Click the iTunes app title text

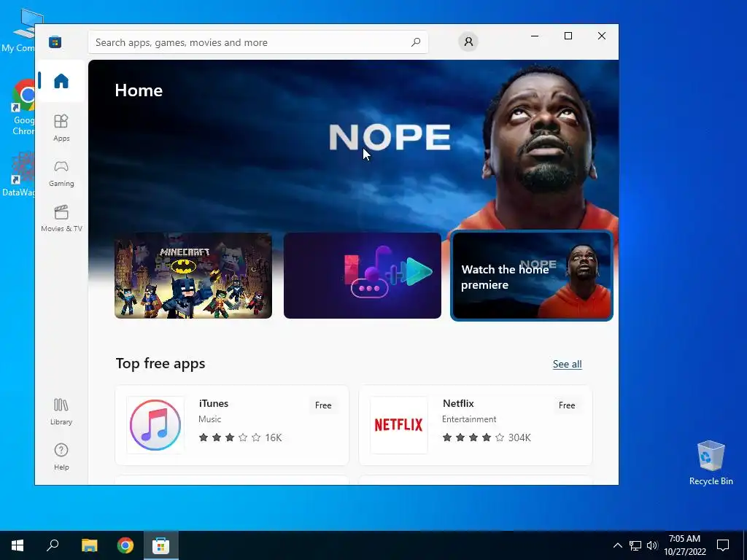[x=214, y=403]
